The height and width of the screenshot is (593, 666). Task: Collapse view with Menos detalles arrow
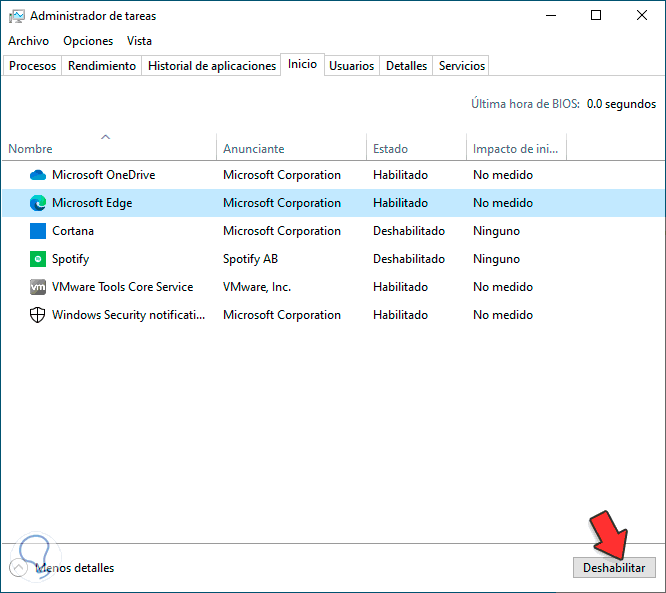[x=19, y=568]
